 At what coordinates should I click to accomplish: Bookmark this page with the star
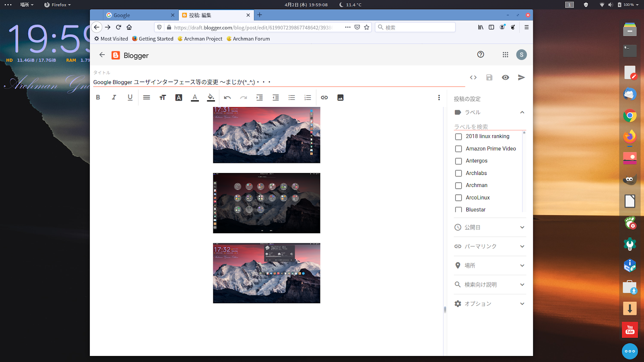[x=367, y=27]
